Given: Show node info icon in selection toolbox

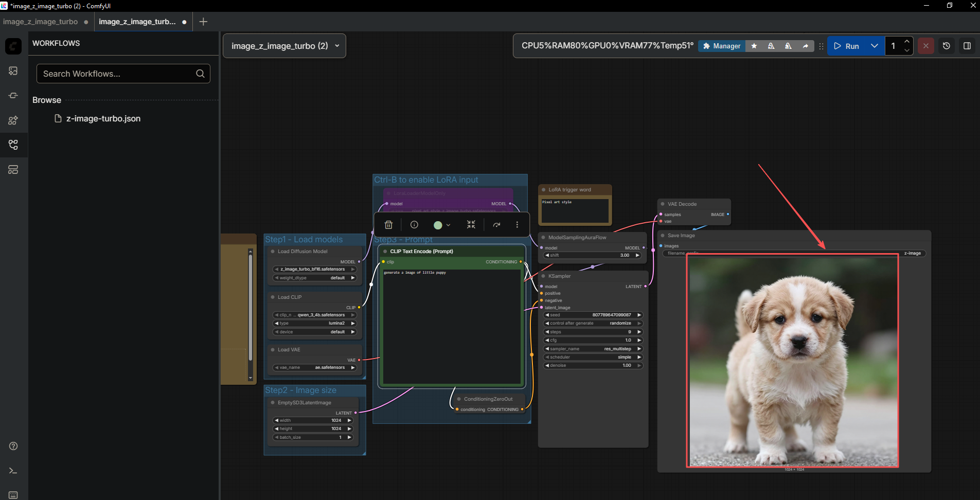Looking at the screenshot, I should coord(414,225).
